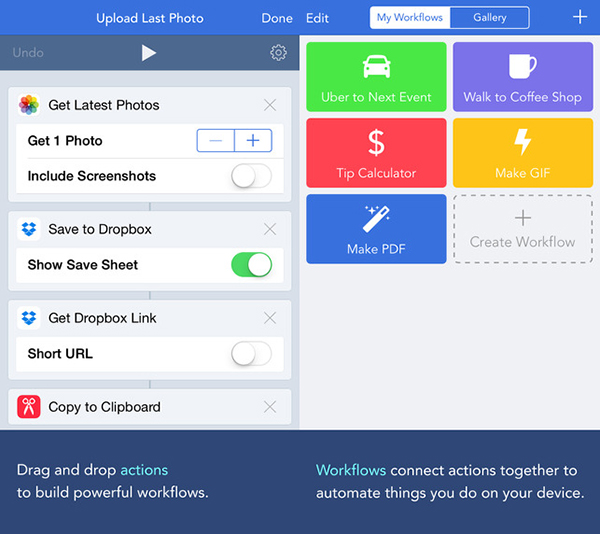600x534 pixels.
Task: Add new workflow with top plus icon
Action: coord(580,17)
